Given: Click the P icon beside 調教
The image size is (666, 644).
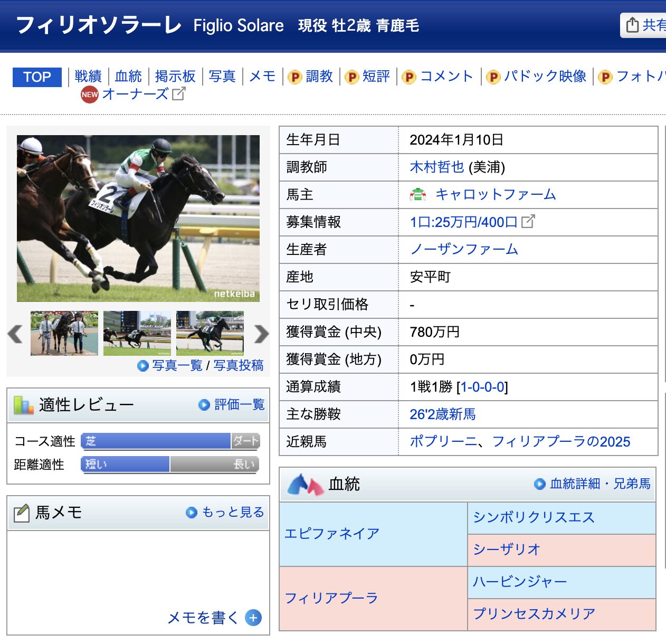Looking at the screenshot, I should pyautogui.click(x=295, y=77).
